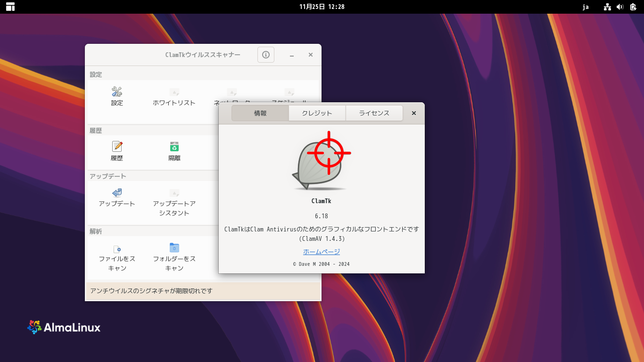Click the volume icon in top bar

click(x=620, y=7)
